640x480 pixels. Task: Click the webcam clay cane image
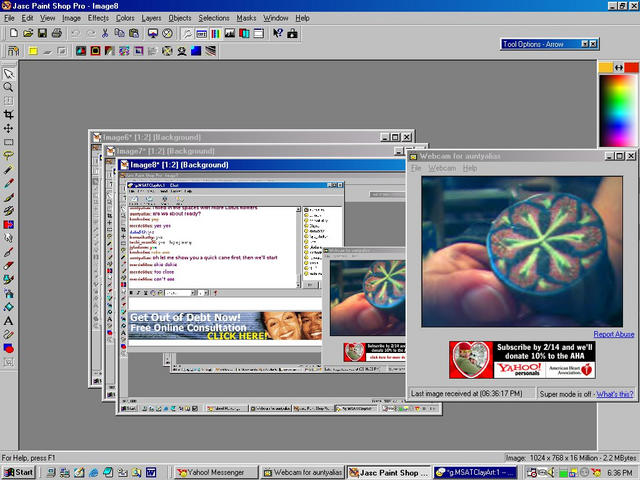(522, 251)
